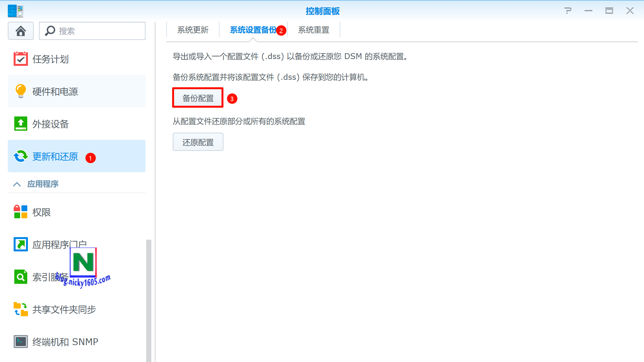The height and width of the screenshot is (362, 644).
Task: Switch to the 系统更新 tab
Action: (193, 30)
